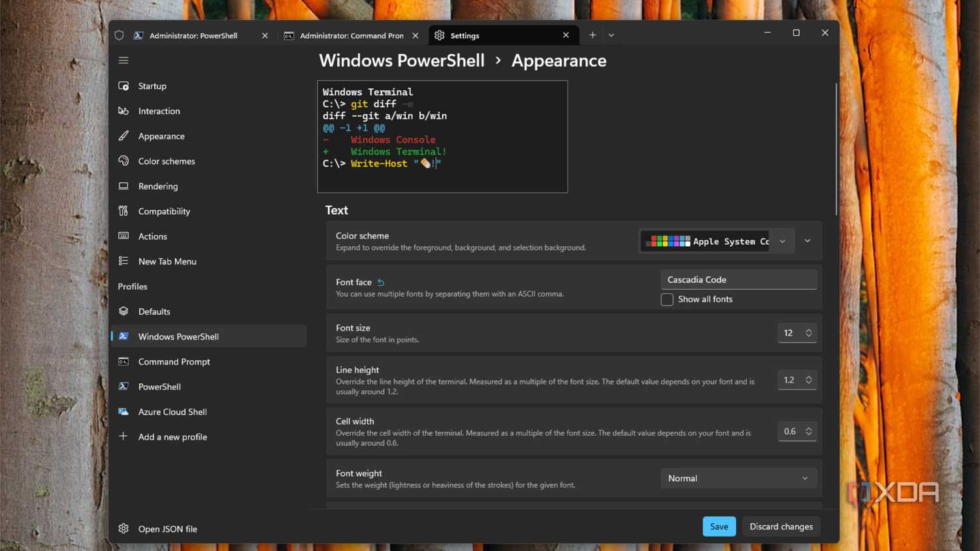Click the Font size stepper arrows
980x551 pixels.
tap(809, 333)
